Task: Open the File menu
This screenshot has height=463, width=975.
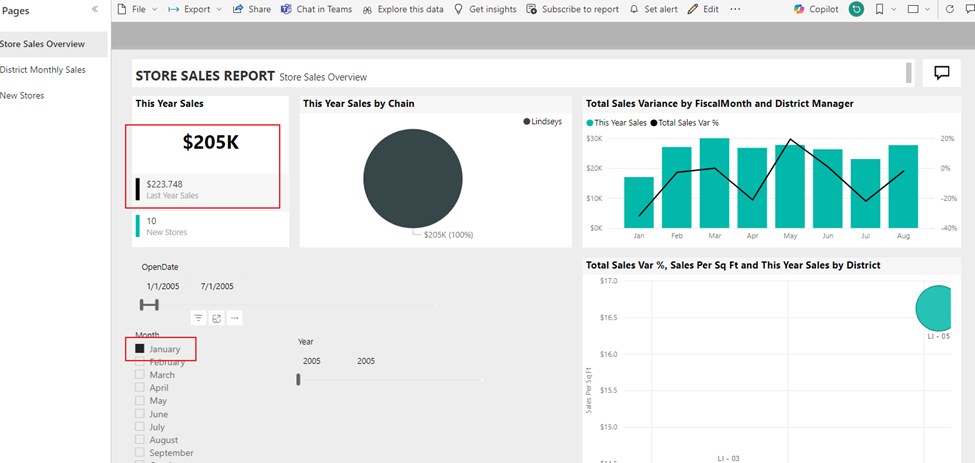Action: click(137, 9)
